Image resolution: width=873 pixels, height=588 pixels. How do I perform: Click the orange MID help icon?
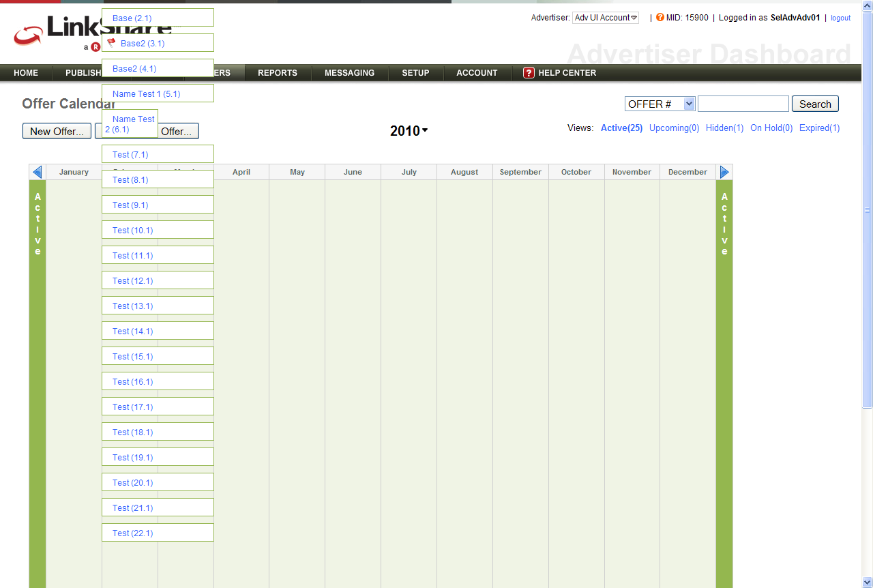[660, 18]
